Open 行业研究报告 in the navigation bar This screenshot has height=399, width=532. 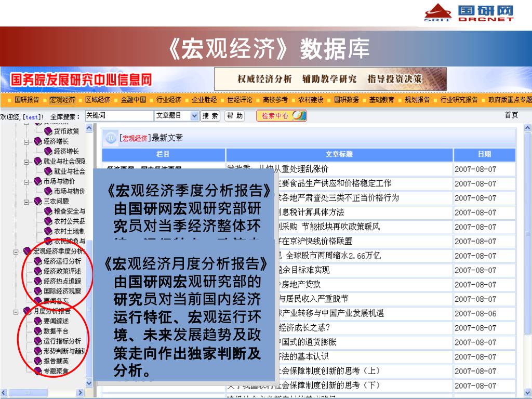tap(459, 100)
